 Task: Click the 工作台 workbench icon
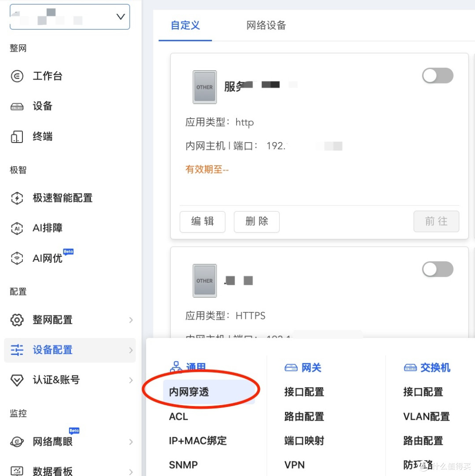tap(17, 76)
